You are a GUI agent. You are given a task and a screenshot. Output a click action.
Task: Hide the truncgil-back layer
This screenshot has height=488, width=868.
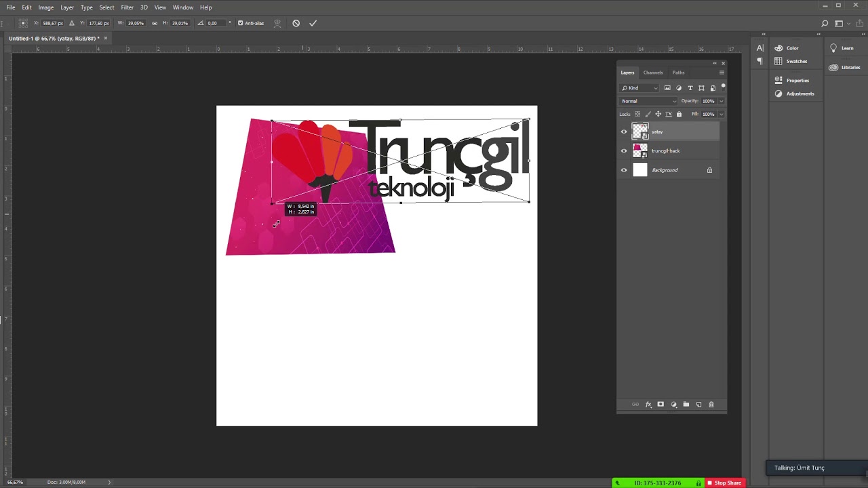[624, 150]
